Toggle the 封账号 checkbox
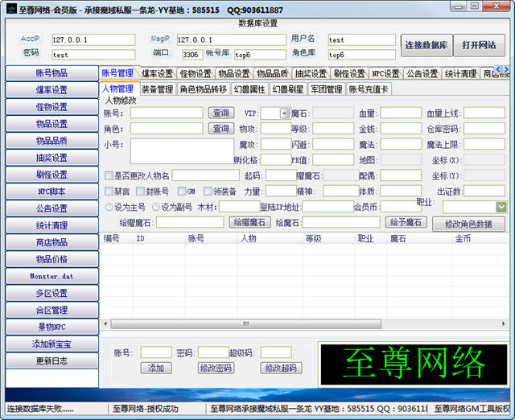The width and height of the screenshot is (515, 420). [140, 191]
